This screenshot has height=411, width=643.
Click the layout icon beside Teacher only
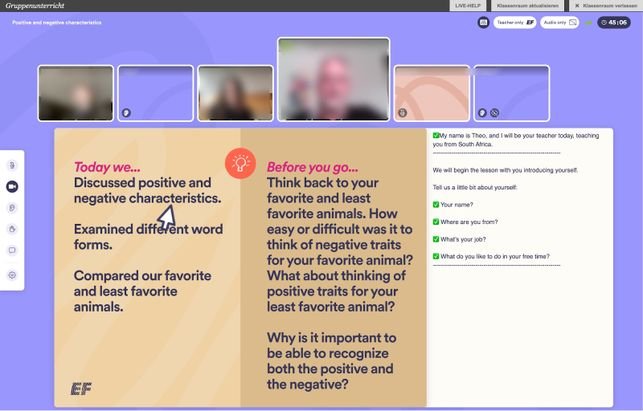click(483, 21)
